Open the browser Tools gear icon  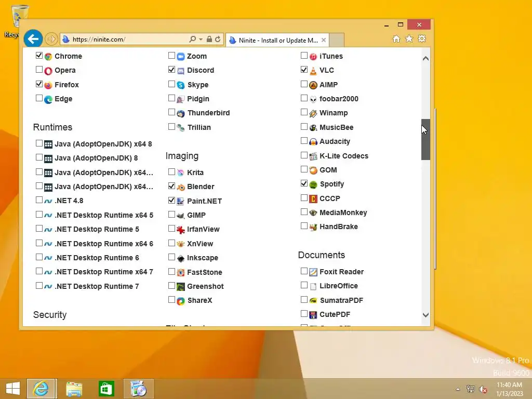[422, 38]
